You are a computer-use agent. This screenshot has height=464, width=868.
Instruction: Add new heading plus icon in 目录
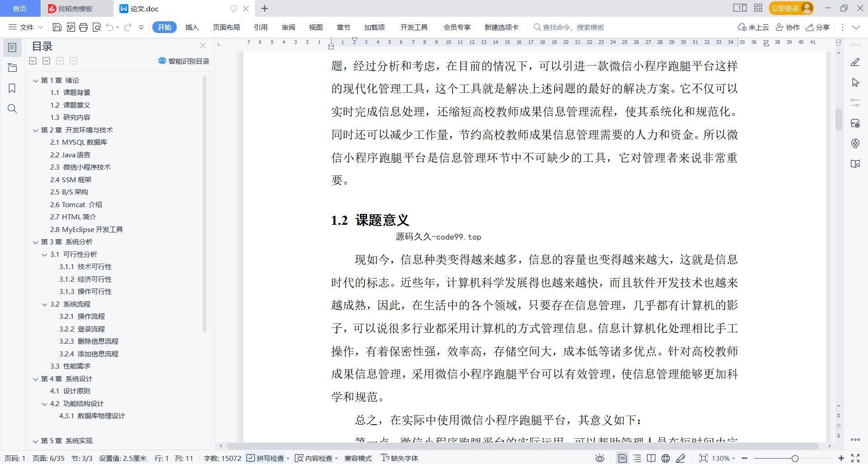60,61
